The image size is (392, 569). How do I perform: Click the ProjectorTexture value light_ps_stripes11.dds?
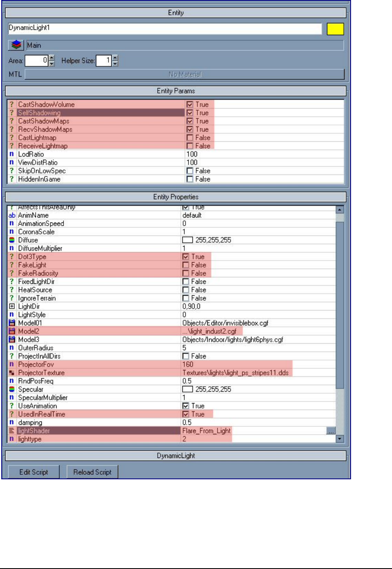(236, 373)
